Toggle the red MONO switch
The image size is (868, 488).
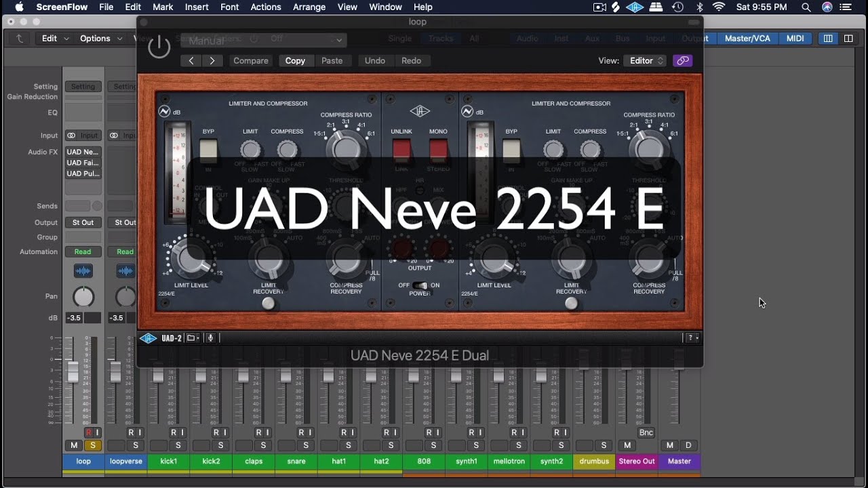[439, 151]
